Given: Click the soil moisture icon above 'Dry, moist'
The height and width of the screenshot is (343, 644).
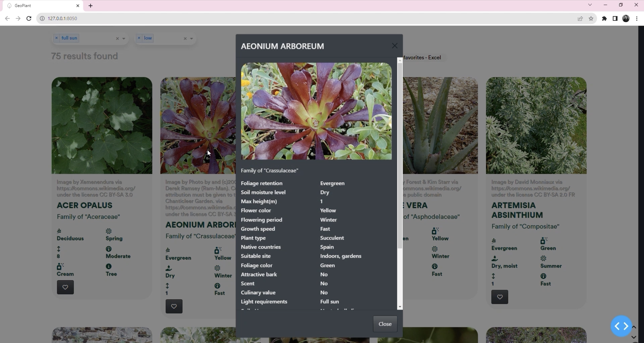Looking at the screenshot, I should pyautogui.click(x=495, y=258).
